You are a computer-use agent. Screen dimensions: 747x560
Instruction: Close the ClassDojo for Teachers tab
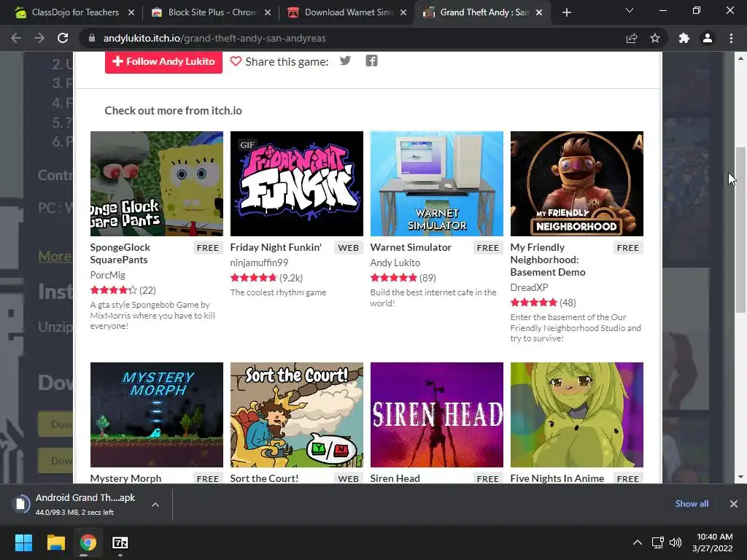131,12
